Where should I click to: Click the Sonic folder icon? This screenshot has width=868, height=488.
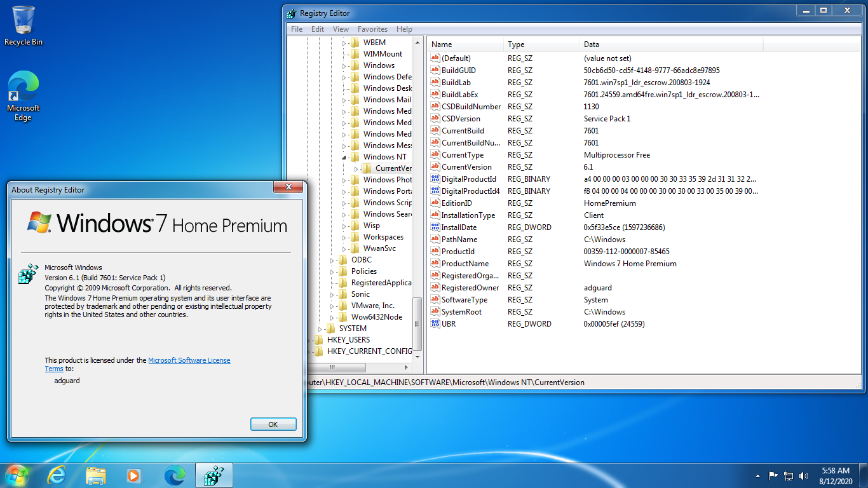pyautogui.click(x=344, y=294)
